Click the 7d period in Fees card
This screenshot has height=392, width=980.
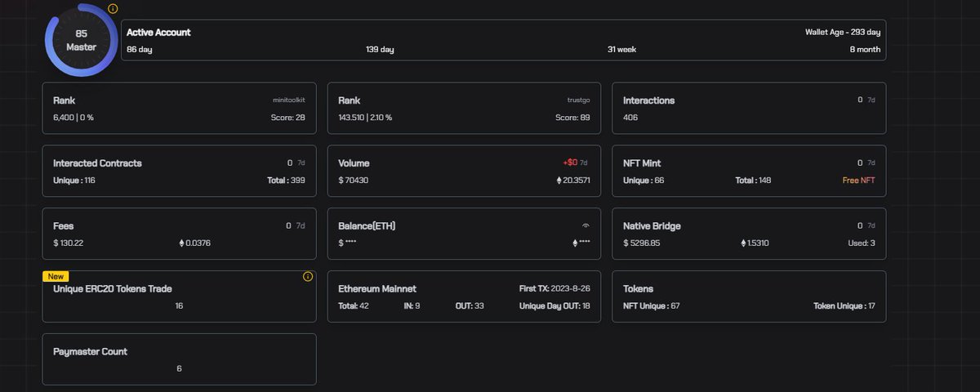click(x=301, y=226)
